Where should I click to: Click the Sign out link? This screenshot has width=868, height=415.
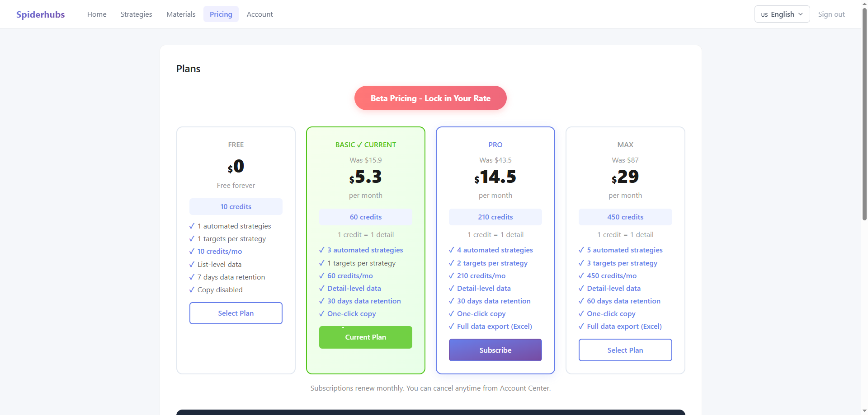click(831, 14)
